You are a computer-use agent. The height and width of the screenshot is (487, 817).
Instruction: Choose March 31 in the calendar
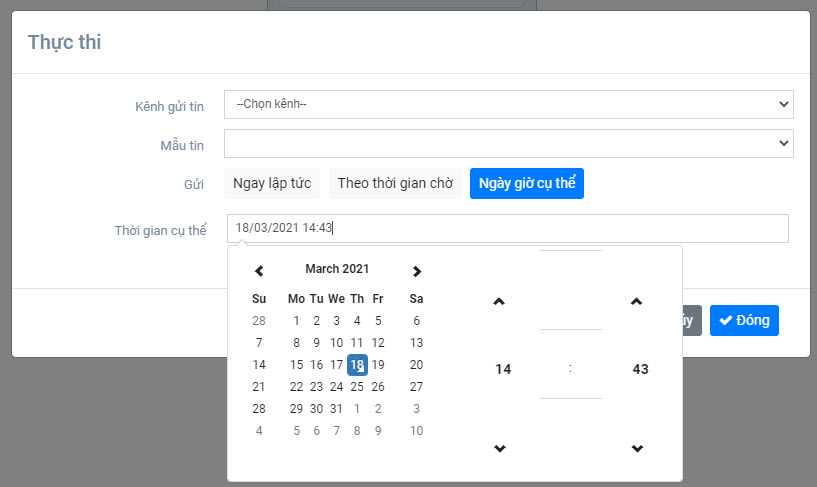tap(336, 409)
